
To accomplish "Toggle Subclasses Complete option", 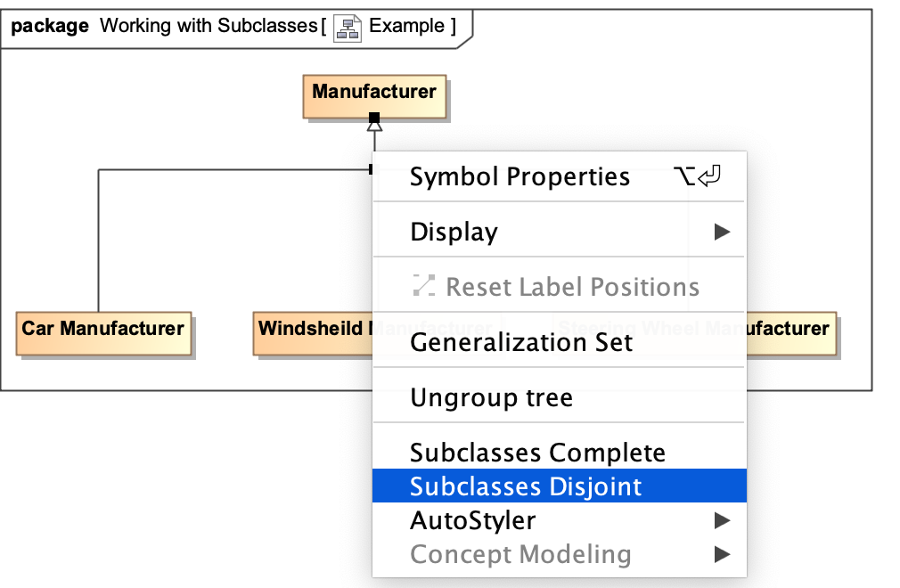I will tap(537, 453).
